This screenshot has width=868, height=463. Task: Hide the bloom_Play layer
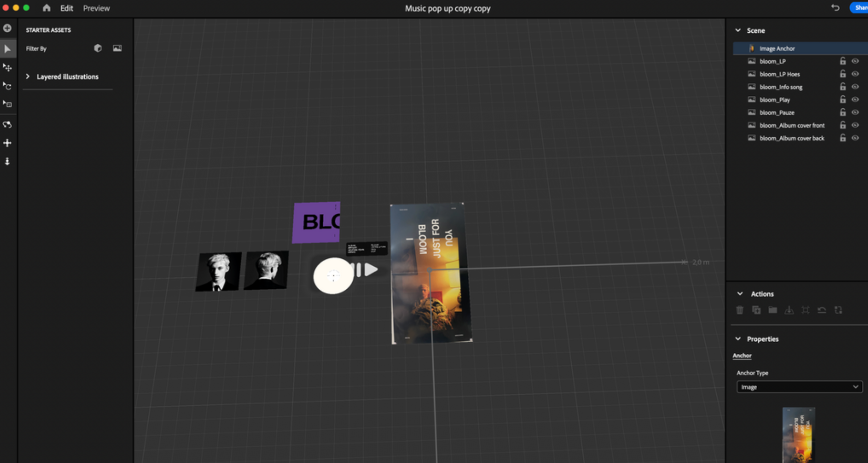click(855, 100)
